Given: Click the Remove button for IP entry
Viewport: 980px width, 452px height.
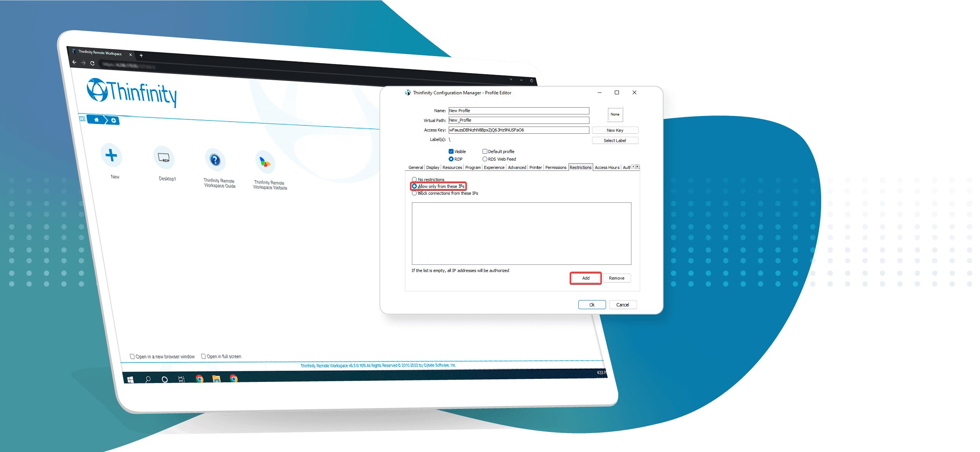Looking at the screenshot, I should (x=619, y=278).
